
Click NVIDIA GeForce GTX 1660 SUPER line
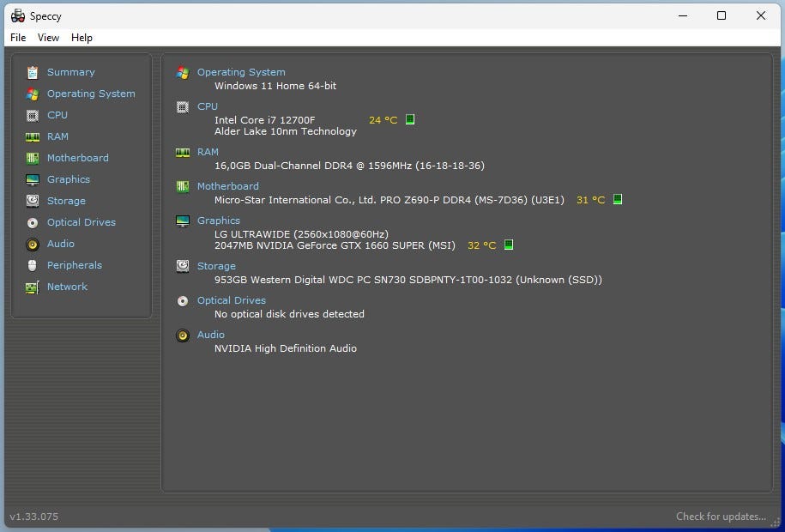[335, 245]
